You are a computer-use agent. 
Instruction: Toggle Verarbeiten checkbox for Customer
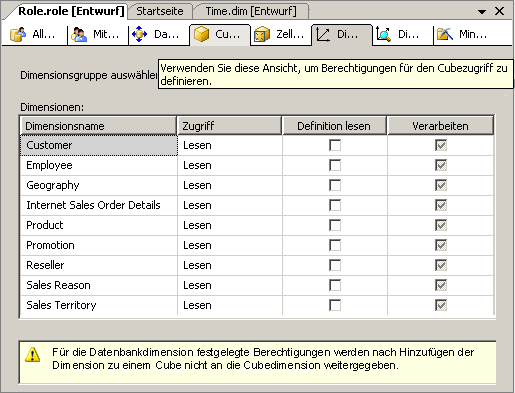(x=441, y=145)
